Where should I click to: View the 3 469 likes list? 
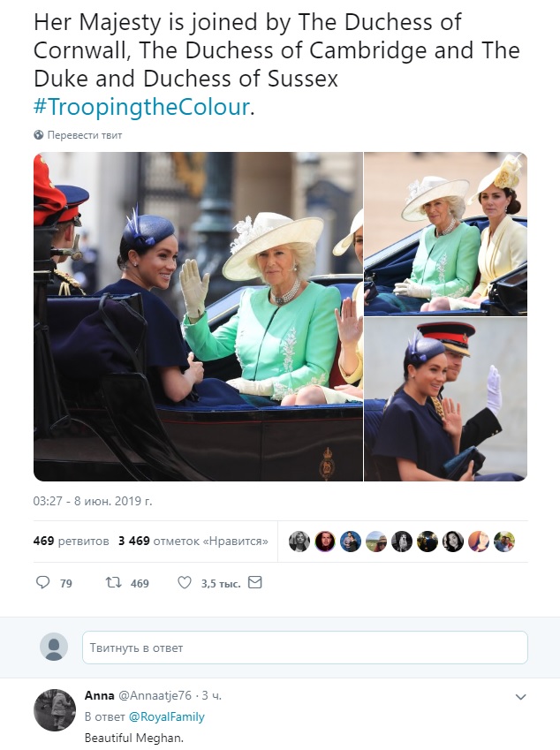(x=193, y=541)
